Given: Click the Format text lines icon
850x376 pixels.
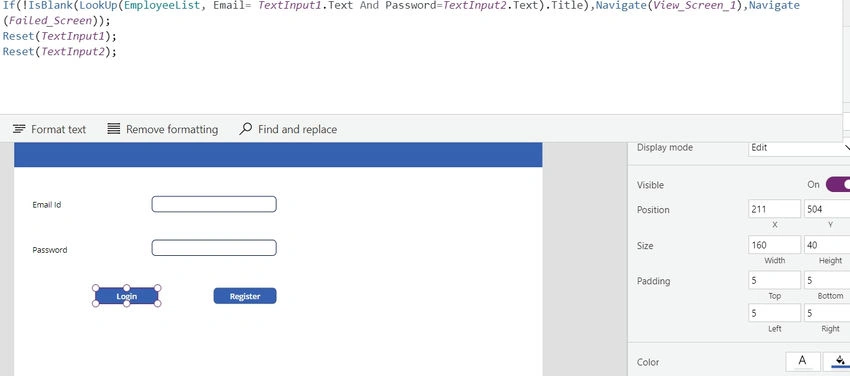Looking at the screenshot, I should pos(19,129).
